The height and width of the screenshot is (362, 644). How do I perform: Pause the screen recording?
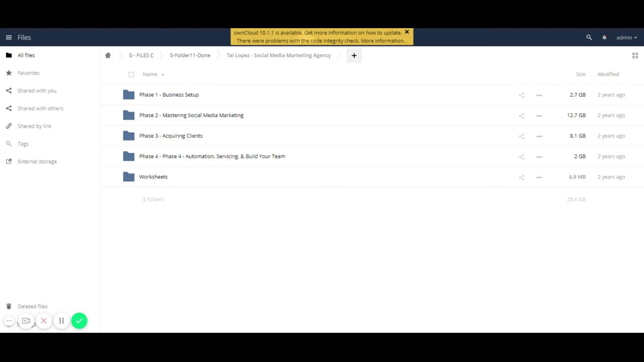[61, 321]
